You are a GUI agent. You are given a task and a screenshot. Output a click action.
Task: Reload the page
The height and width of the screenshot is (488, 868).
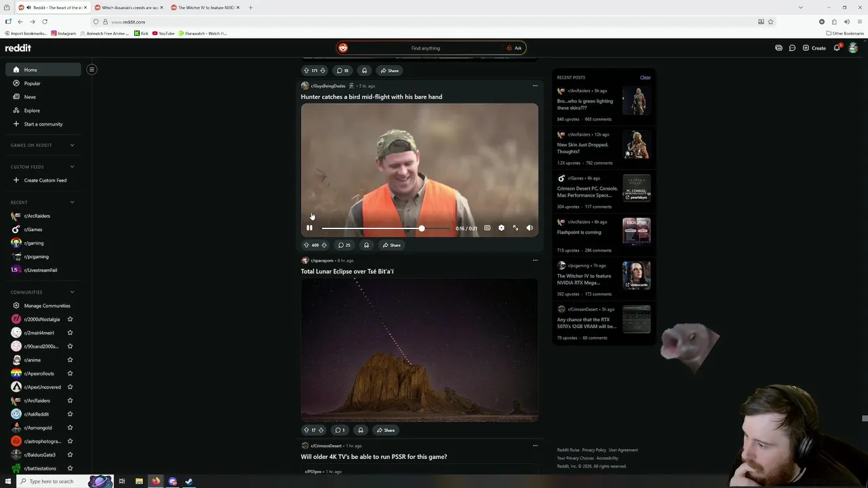click(45, 22)
